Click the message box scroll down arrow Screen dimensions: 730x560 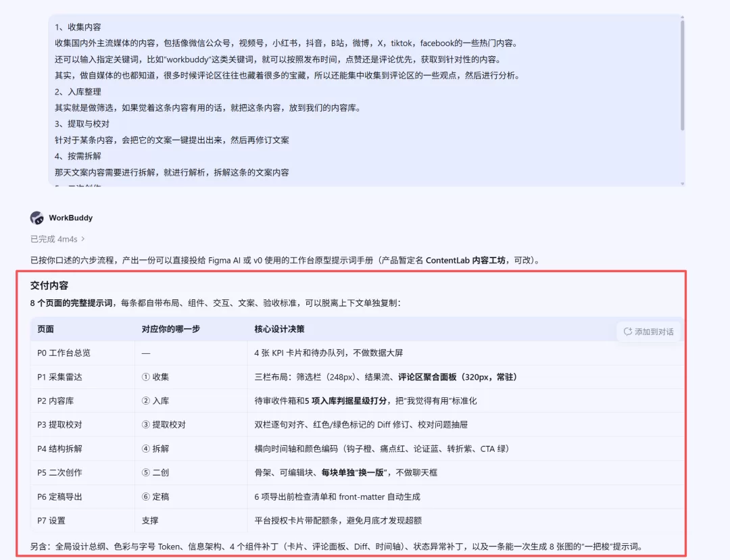(x=682, y=184)
